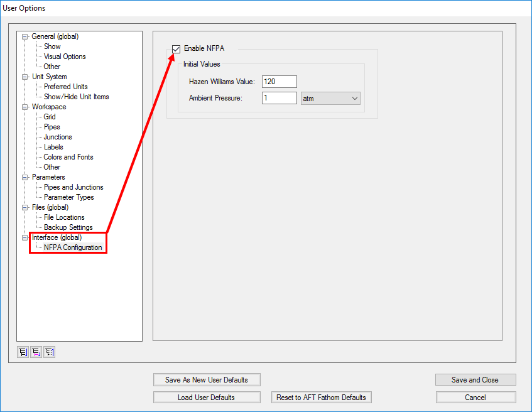The width and height of the screenshot is (532, 412).
Task: Open the Ambient Pressure unit dropdown
Action: click(330, 98)
